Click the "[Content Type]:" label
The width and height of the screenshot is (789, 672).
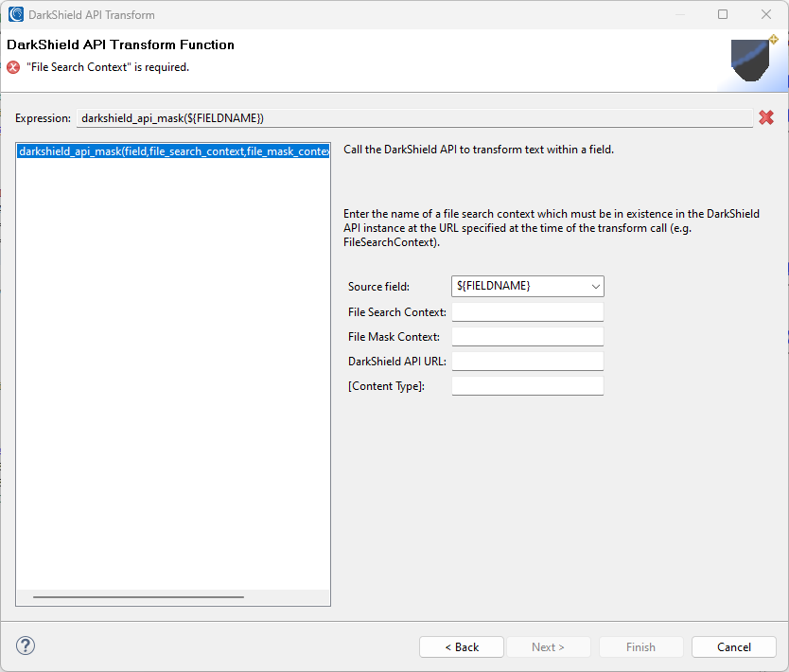(x=386, y=386)
